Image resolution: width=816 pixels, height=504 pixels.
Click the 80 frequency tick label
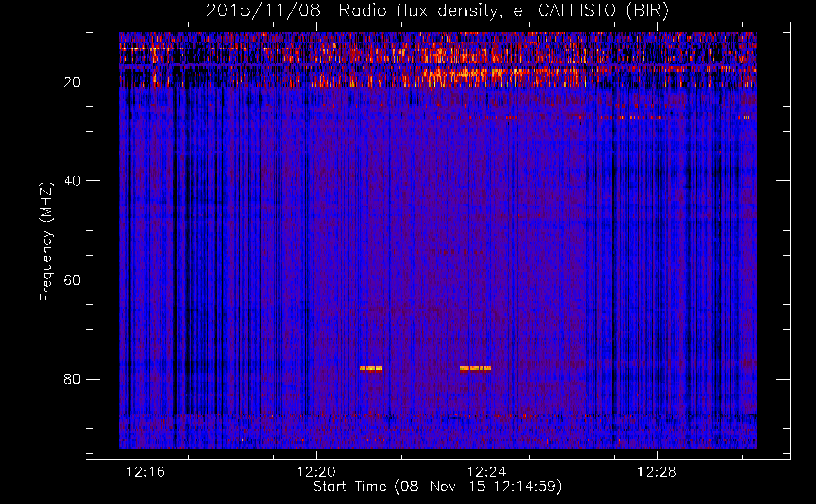point(72,379)
